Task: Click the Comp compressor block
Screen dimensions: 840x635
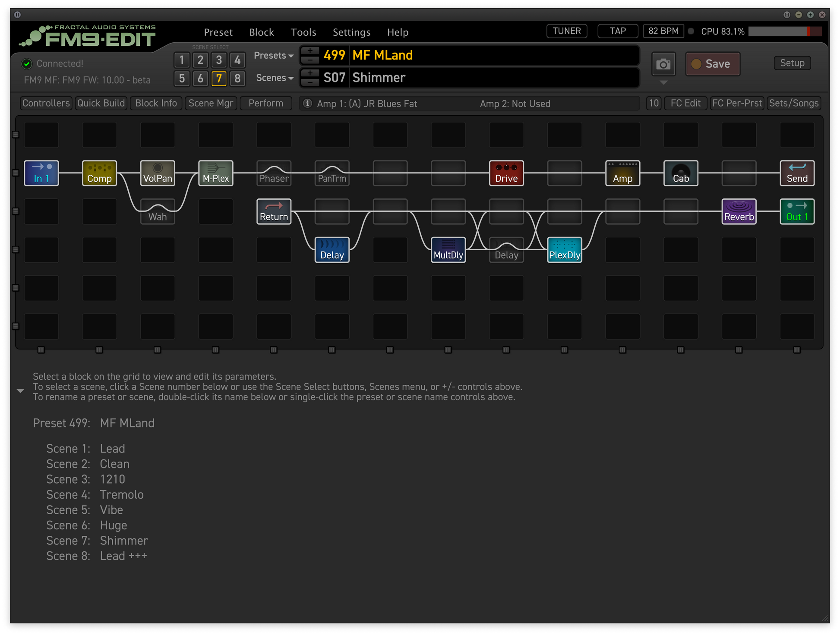Action: [x=99, y=173]
